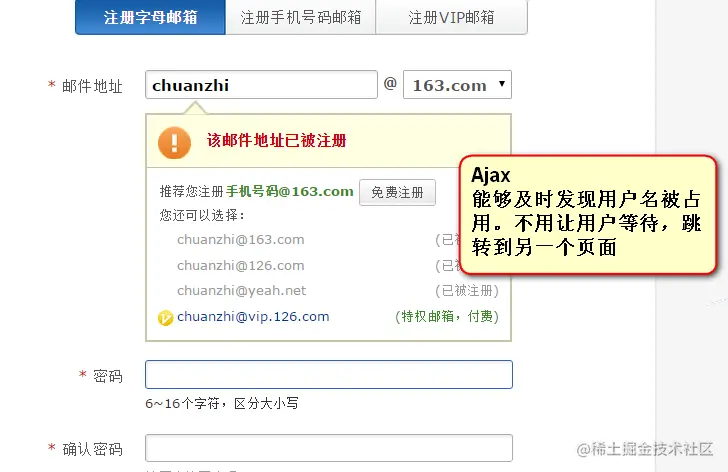Choose chuanzhi@126.com from suggestions

(240, 265)
